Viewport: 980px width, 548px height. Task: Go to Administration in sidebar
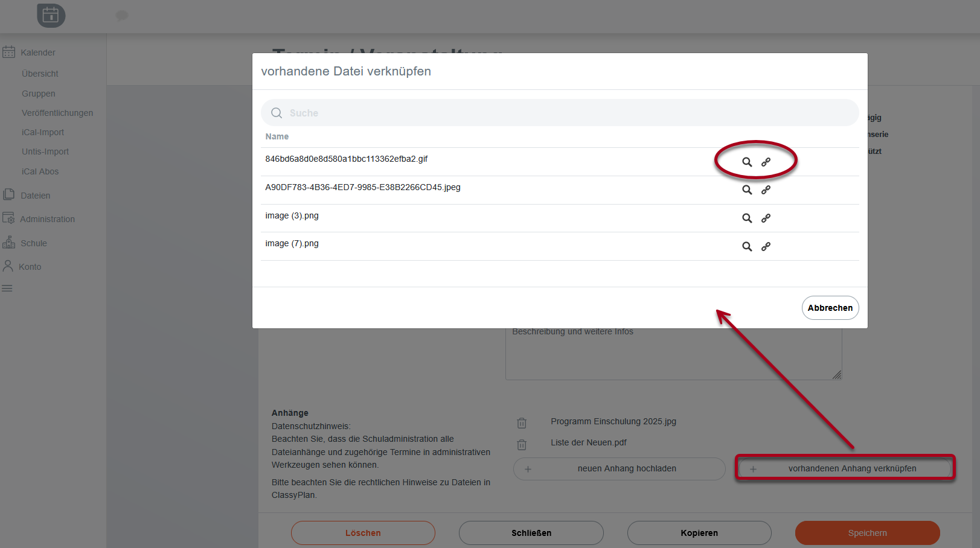click(47, 219)
